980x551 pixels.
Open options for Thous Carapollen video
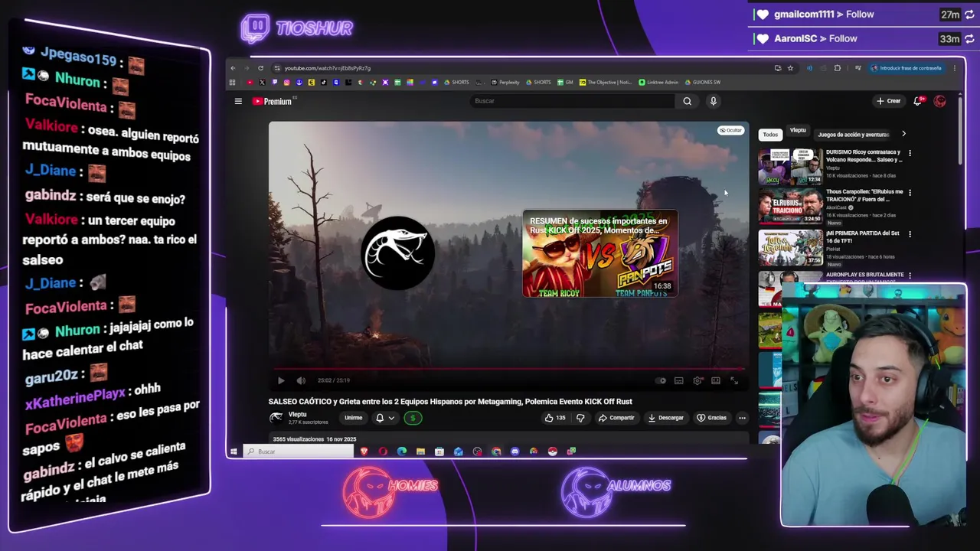pyautogui.click(x=910, y=192)
